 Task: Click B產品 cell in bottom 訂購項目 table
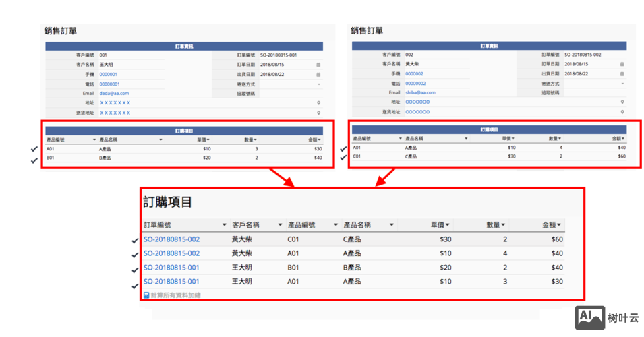(x=352, y=268)
